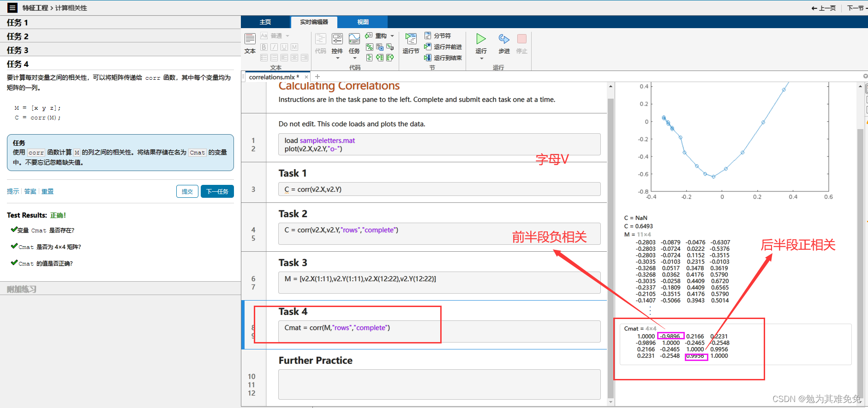Click the smart indent icon

(x=370, y=58)
